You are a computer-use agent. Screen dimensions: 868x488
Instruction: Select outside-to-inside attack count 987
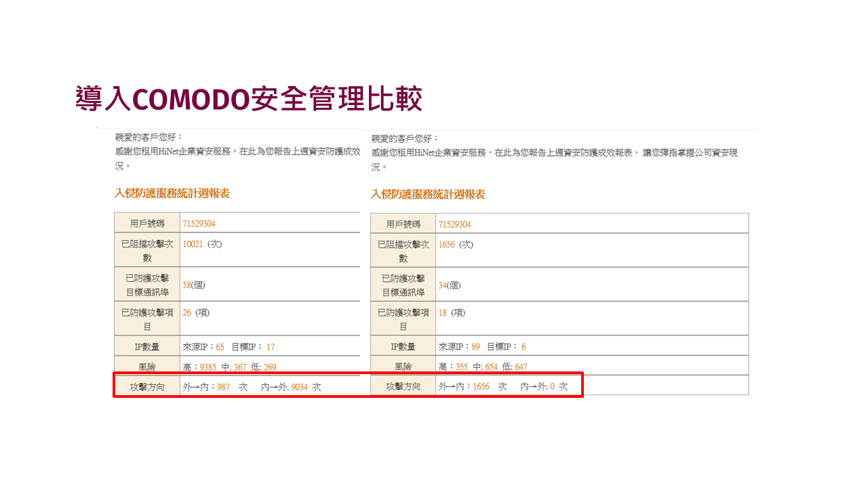click(x=223, y=387)
